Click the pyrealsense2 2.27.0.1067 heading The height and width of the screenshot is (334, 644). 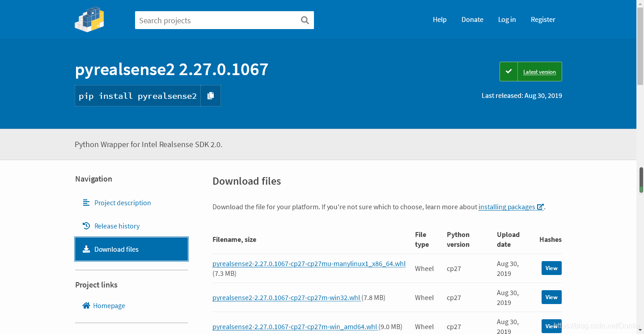[x=172, y=69]
